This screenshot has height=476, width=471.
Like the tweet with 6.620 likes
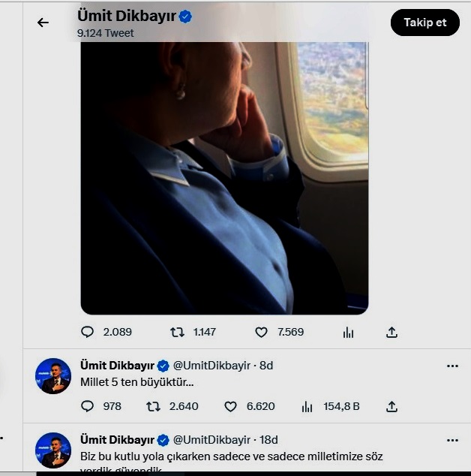pos(231,406)
